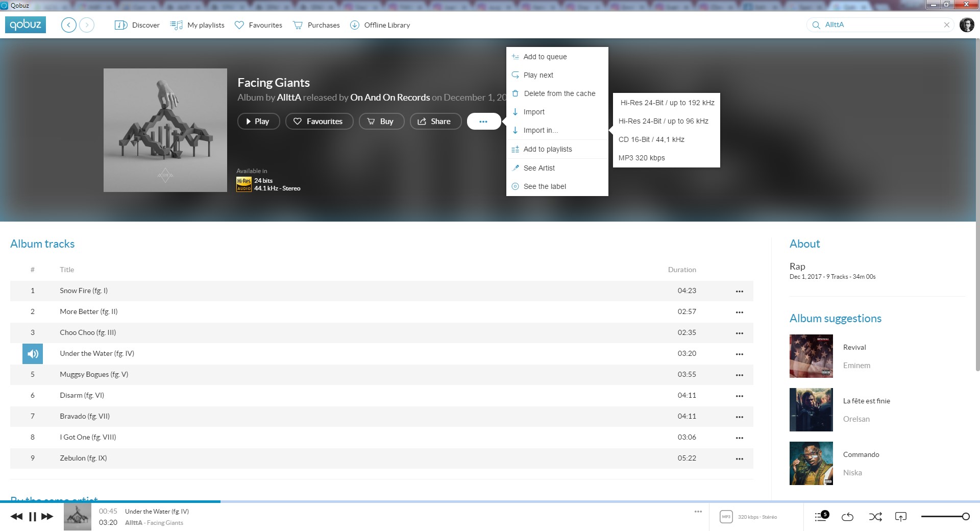This screenshot has width=980, height=531.
Task: Open the play queue list icon
Action: (821, 517)
